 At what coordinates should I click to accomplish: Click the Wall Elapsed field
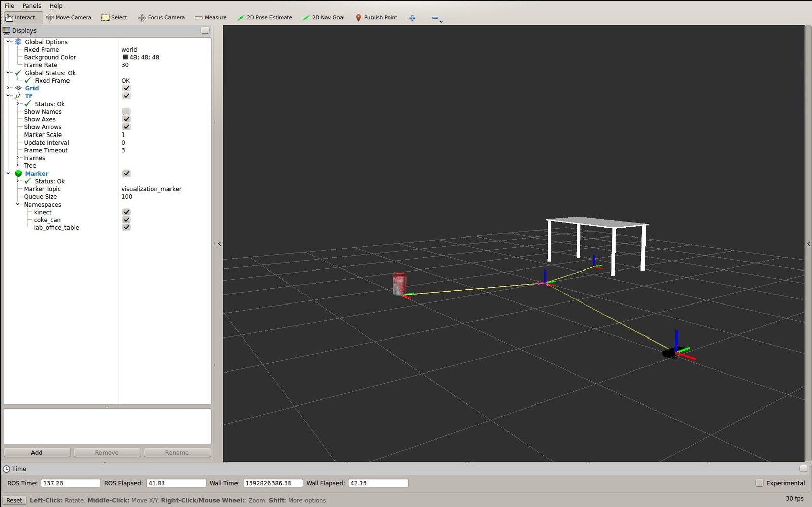(x=378, y=483)
